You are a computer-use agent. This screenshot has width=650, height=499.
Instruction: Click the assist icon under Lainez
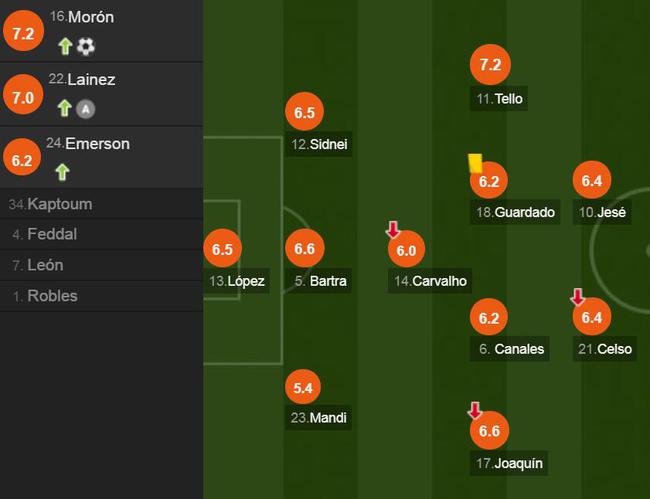tap(86, 109)
